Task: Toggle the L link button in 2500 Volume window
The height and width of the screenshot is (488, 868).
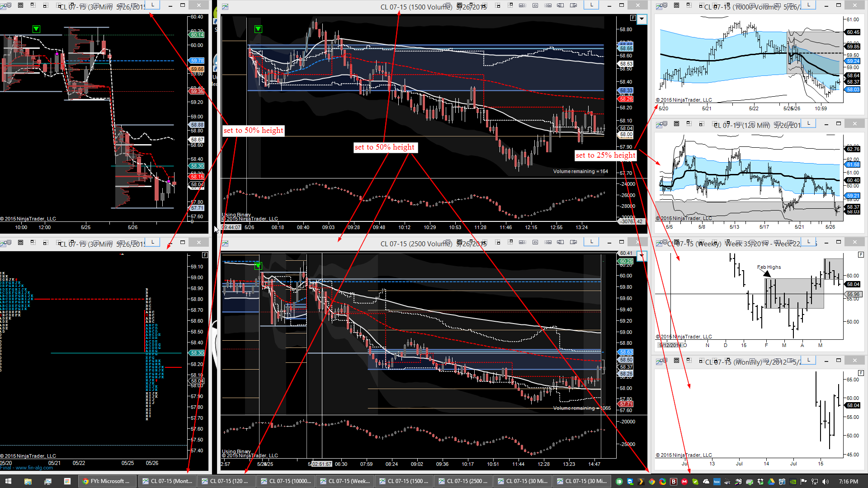Action: tap(591, 242)
